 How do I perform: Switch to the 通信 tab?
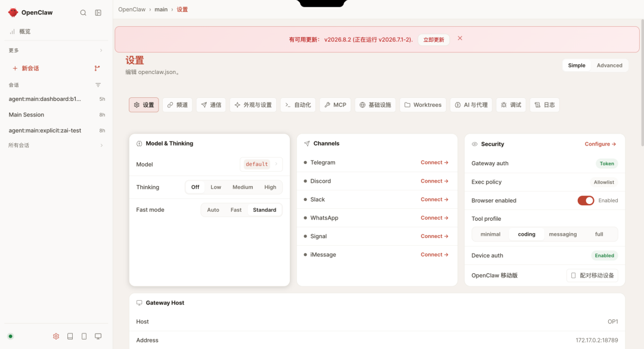pyautogui.click(x=211, y=105)
